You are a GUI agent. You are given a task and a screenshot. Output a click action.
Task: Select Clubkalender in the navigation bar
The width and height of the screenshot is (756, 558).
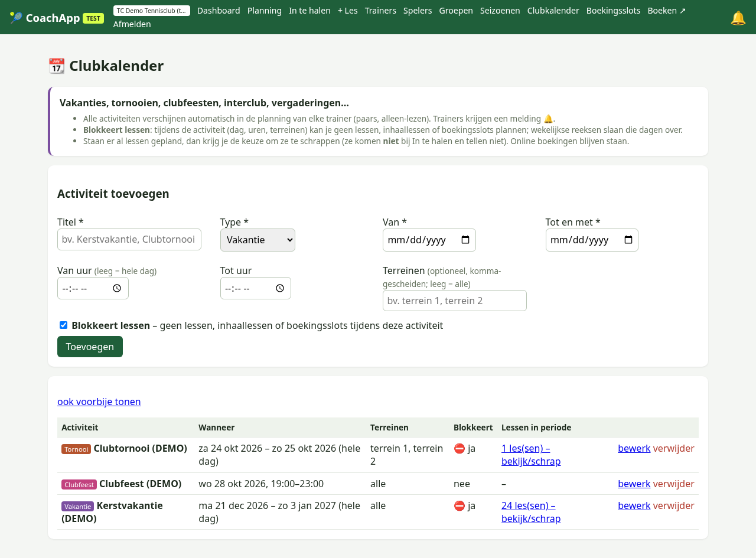[553, 11]
